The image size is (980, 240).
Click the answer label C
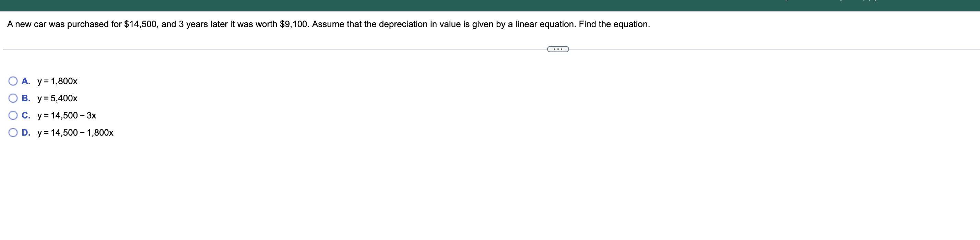pyautogui.click(x=26, y=115)
